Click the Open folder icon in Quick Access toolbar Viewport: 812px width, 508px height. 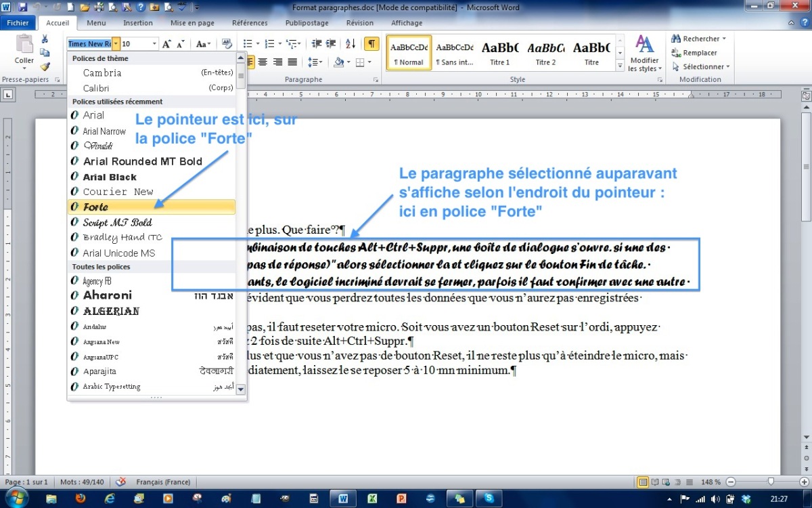click(x=84, y=7)
